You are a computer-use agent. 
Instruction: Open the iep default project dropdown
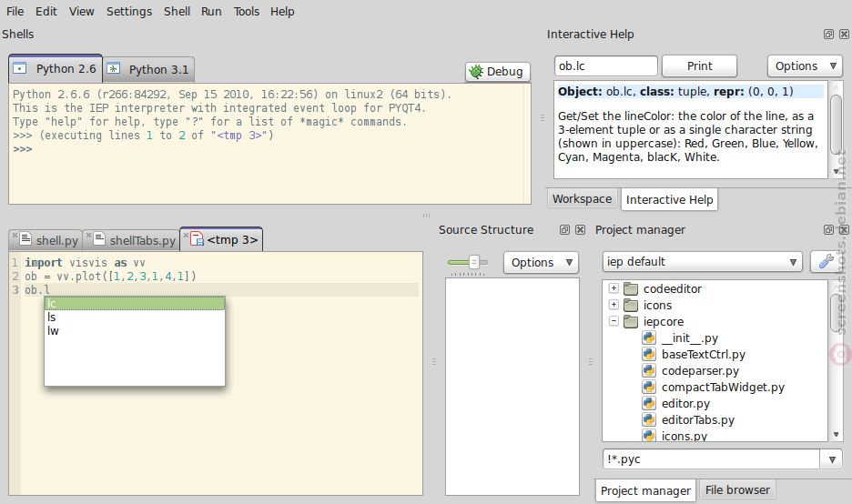pos(702,262)
